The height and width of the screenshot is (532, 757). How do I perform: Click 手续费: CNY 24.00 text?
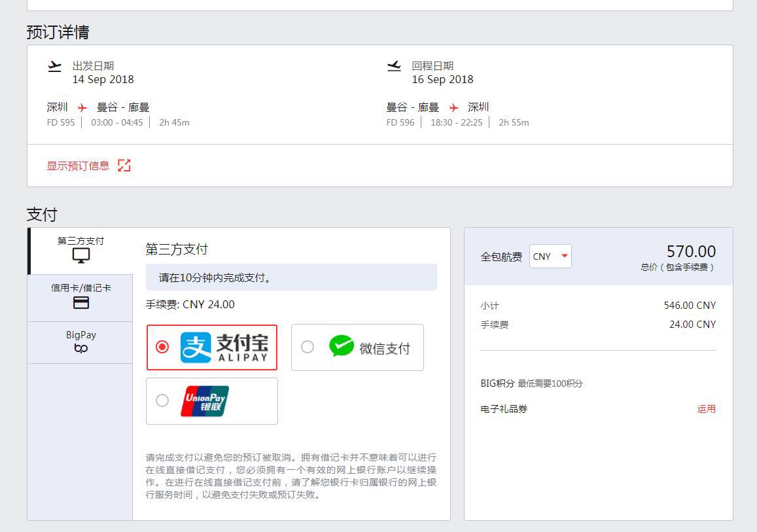click(190, 305)
